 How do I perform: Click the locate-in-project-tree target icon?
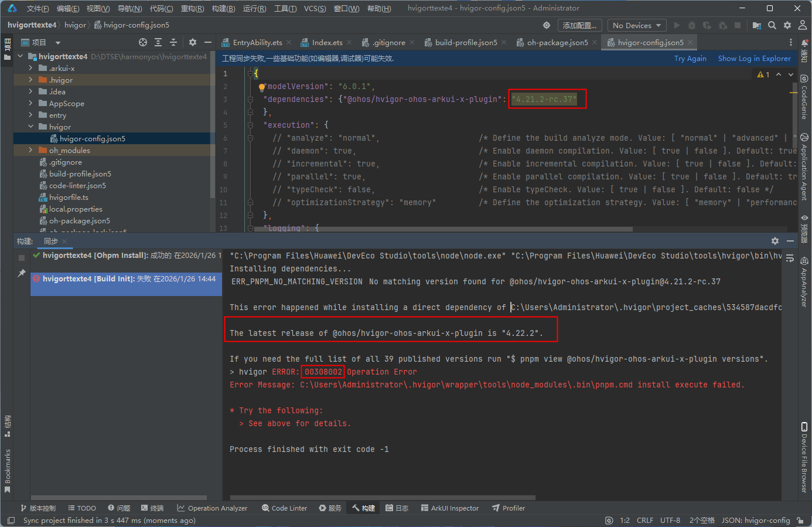143,42
